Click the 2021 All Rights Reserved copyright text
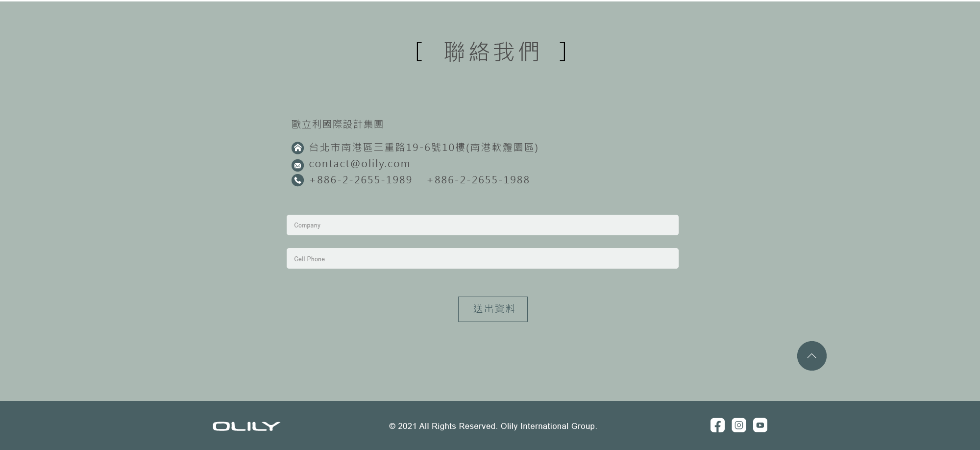Screen dimensions: 980x450 (493, 426)
